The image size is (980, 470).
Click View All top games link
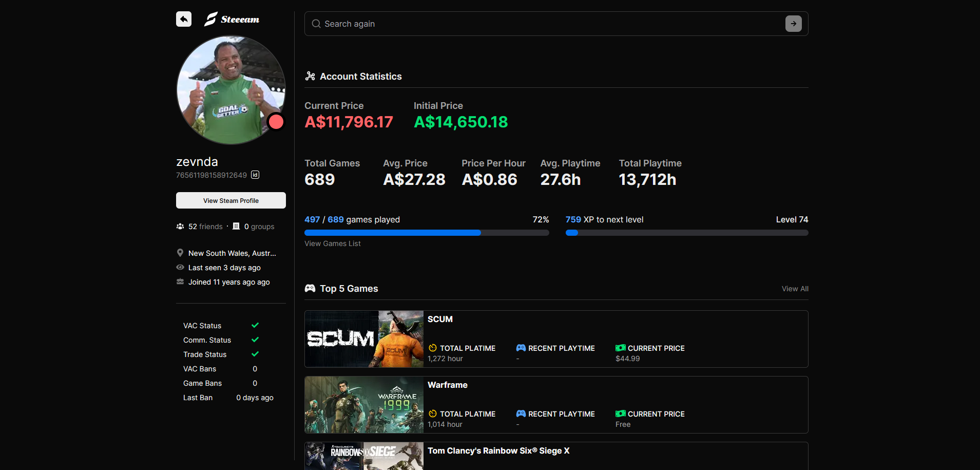point(795,289)
